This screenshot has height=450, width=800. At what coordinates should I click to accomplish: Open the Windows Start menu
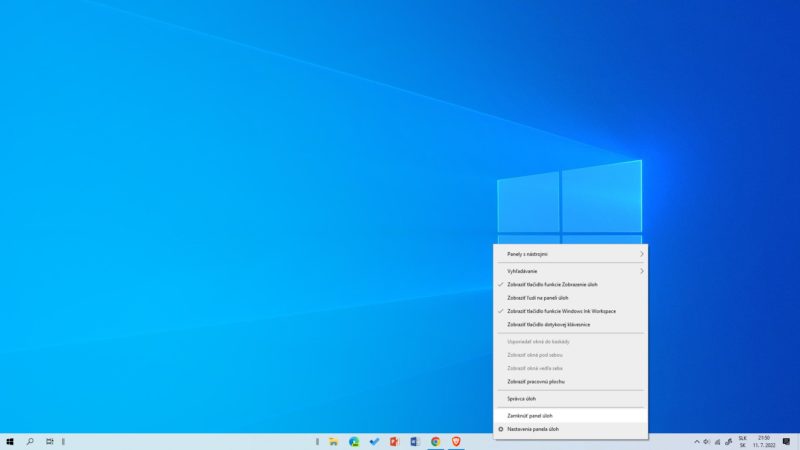(10, 441)
